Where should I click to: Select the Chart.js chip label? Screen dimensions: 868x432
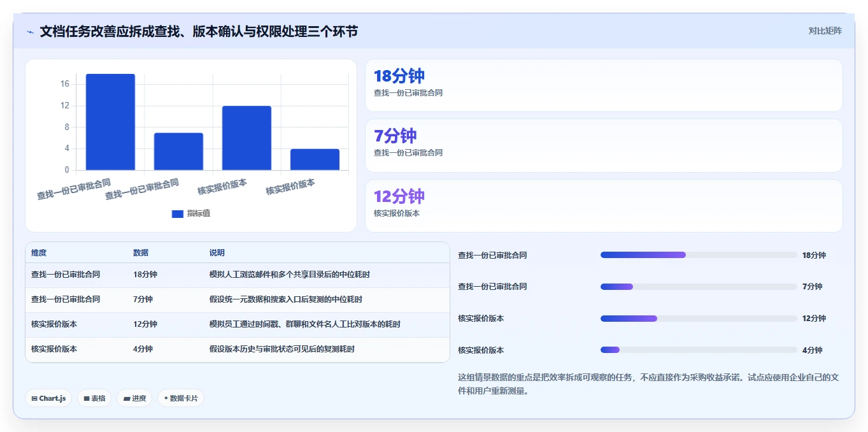pos(52,398)
